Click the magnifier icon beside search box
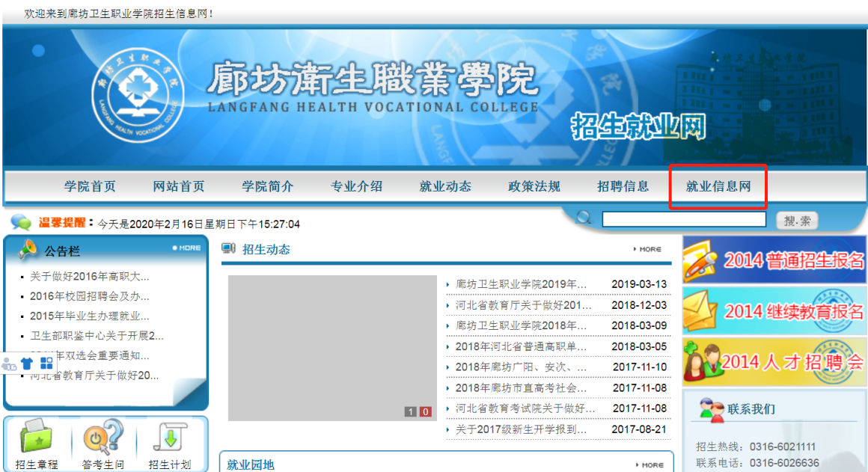Viewport: 868px width, 472px height. 584,218
